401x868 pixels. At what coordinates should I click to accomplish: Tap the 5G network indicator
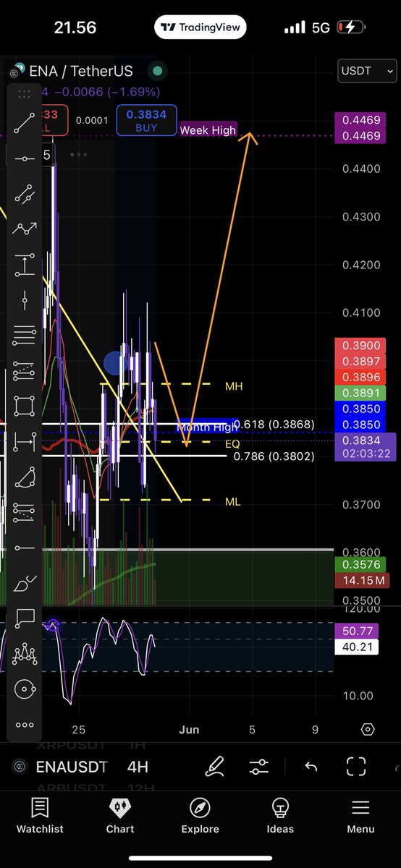(321, 27)
